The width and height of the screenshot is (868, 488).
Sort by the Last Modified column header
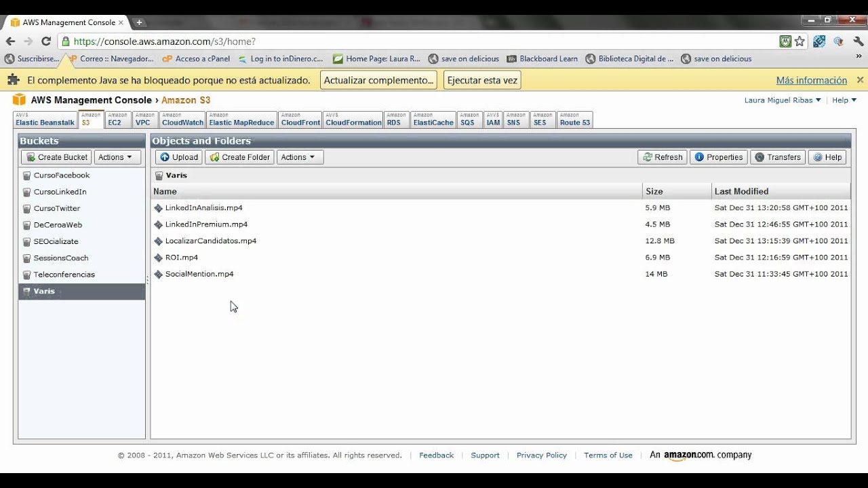tap(781, 191)
